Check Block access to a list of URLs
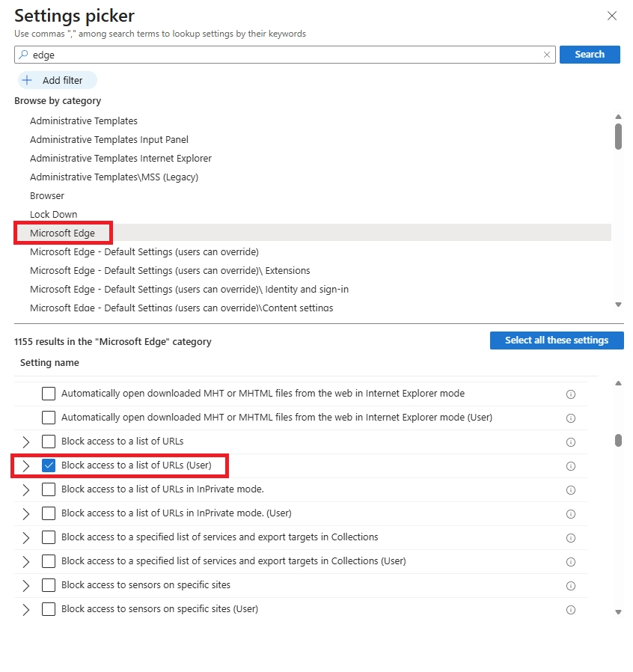Screen dimensions: 633x672 pos(49,442)
